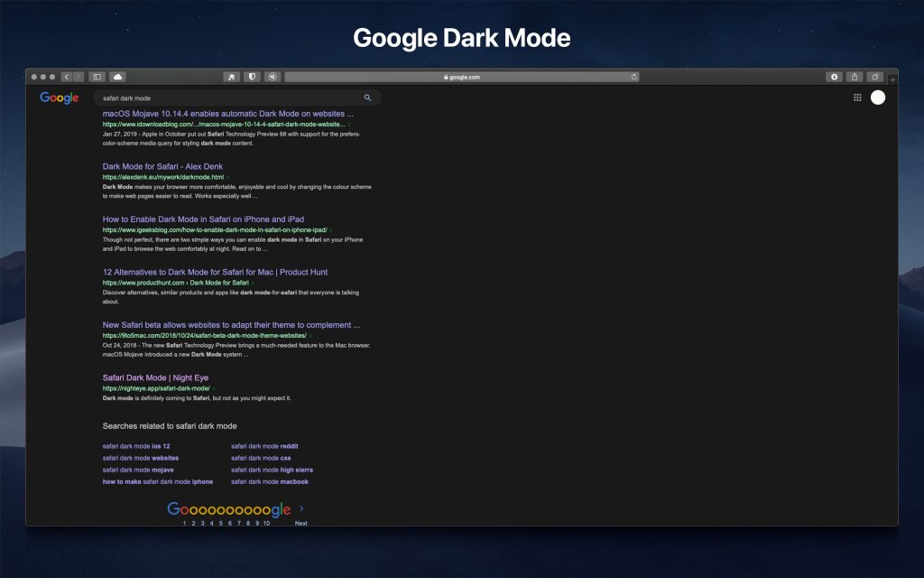The image size is (924, 578).
Task: Click the back navigation arrow in Safari
Action: pos(67,77)
